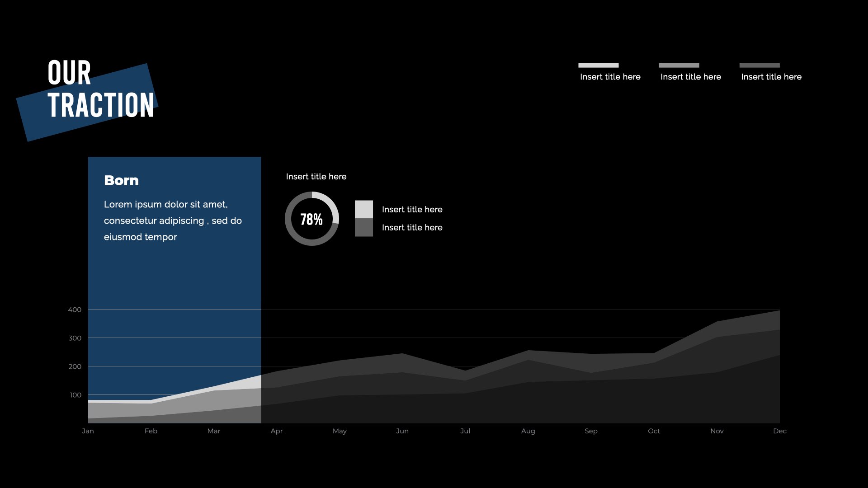
Task: Click the 400 y-axis value label
Action: click(x=75, y=310)
